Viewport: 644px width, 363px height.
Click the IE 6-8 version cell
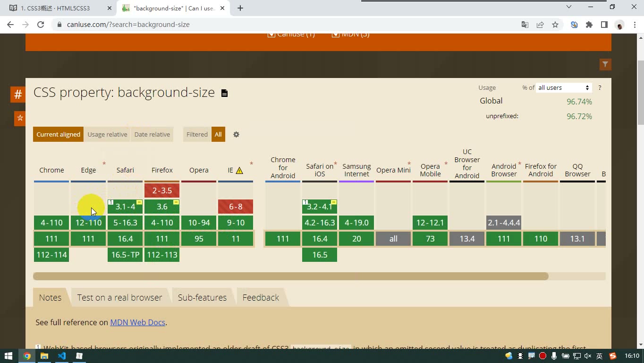tap(236, 207)
